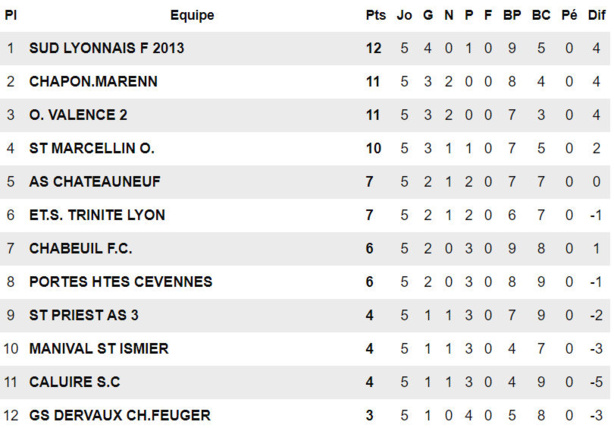Click PORTES HTES CEVENNES team name
614x428 pixels.
121,282
